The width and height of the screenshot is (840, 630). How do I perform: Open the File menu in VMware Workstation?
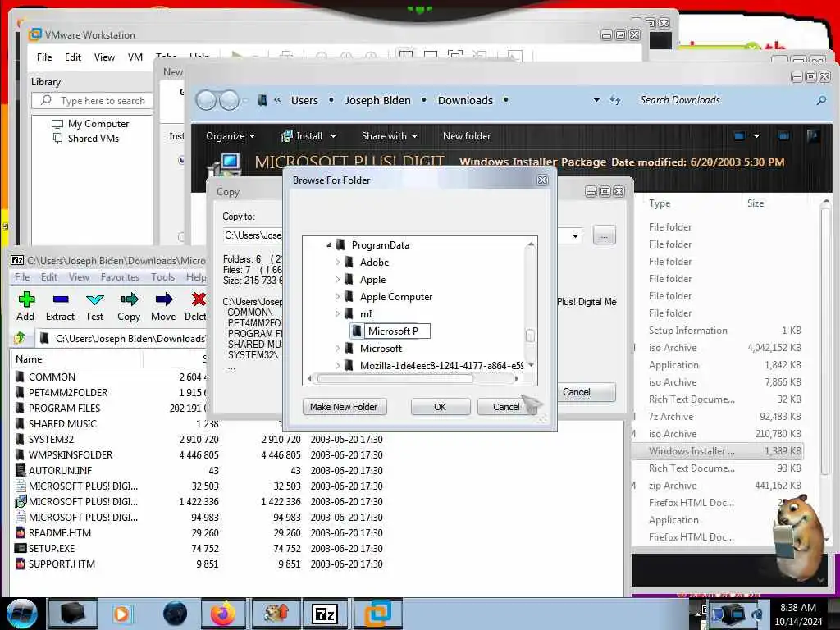(44, 57)
